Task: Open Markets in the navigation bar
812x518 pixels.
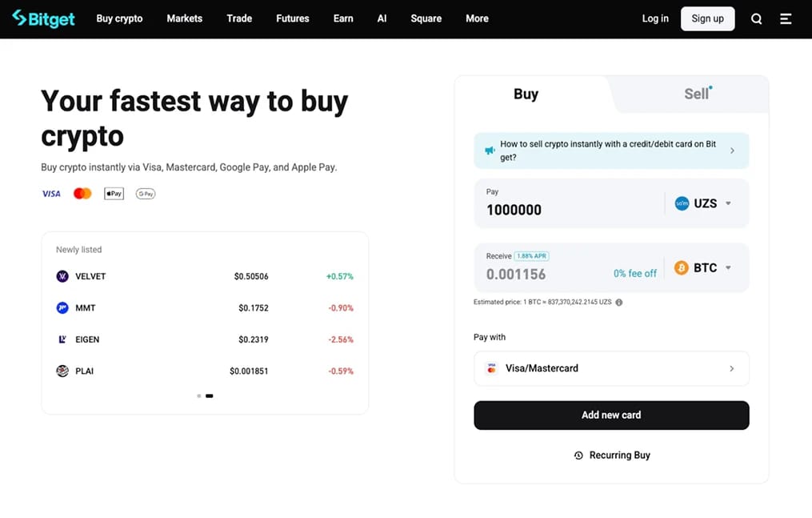Action: [x=184, y=18]
